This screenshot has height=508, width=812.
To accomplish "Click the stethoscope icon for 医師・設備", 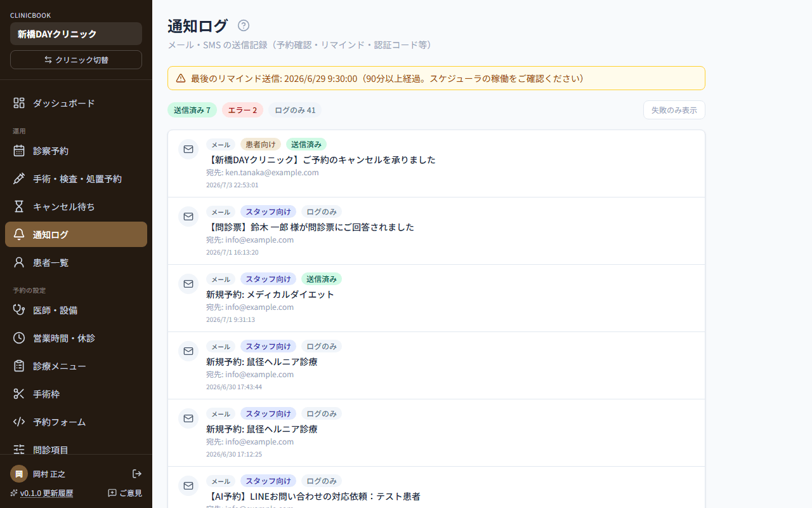I will [19, 310].
